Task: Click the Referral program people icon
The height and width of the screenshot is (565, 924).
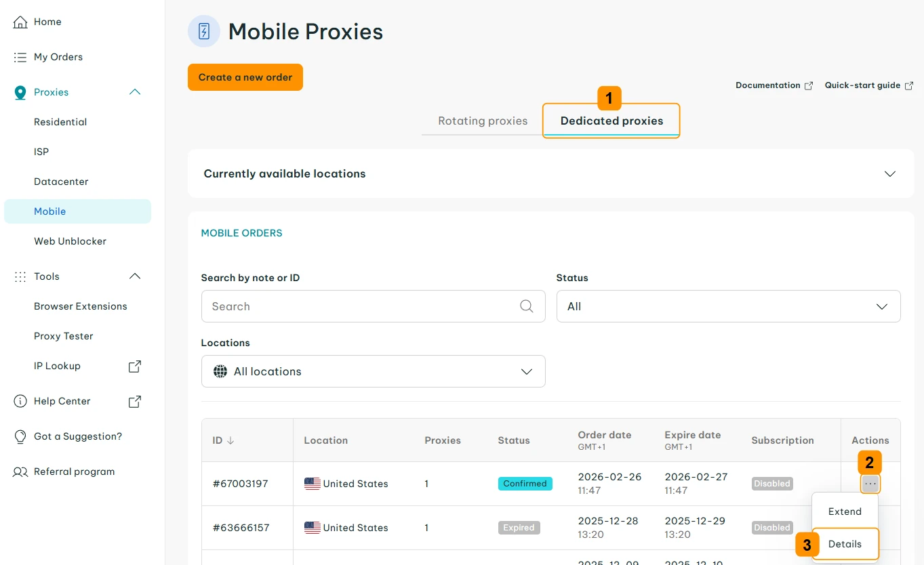Action: [20, 472]
